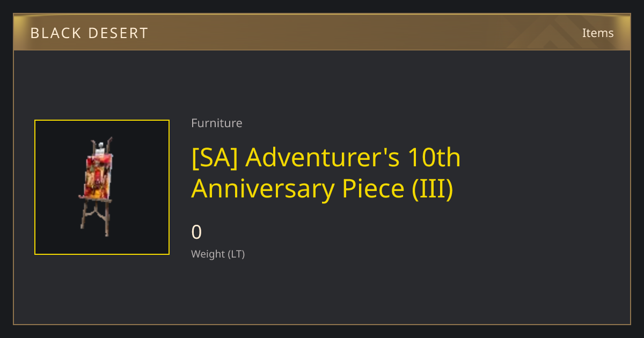Click the "(III)" suffix of item name
The image size is (644, 338).
click(433, 188)
